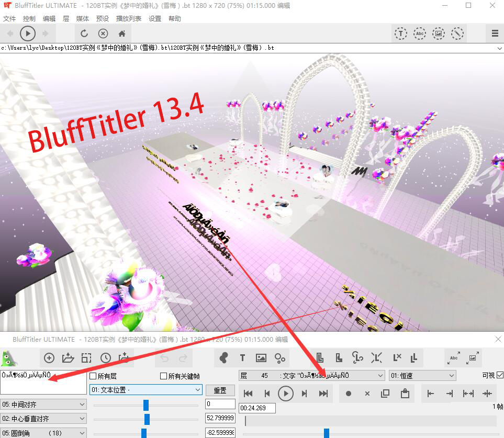Open the 层 45 layer selector dropdown
Image resolution: width=504 pixels, height=438 pixels.
[x=311, y=375]
